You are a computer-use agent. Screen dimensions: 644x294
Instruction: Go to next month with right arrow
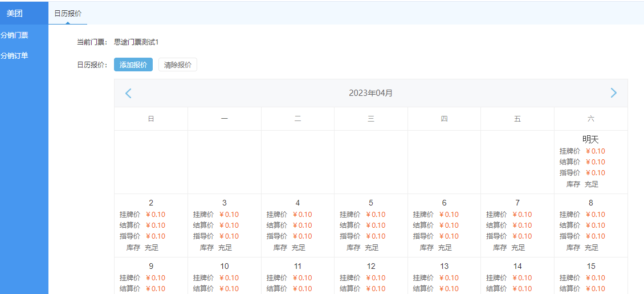613,93
